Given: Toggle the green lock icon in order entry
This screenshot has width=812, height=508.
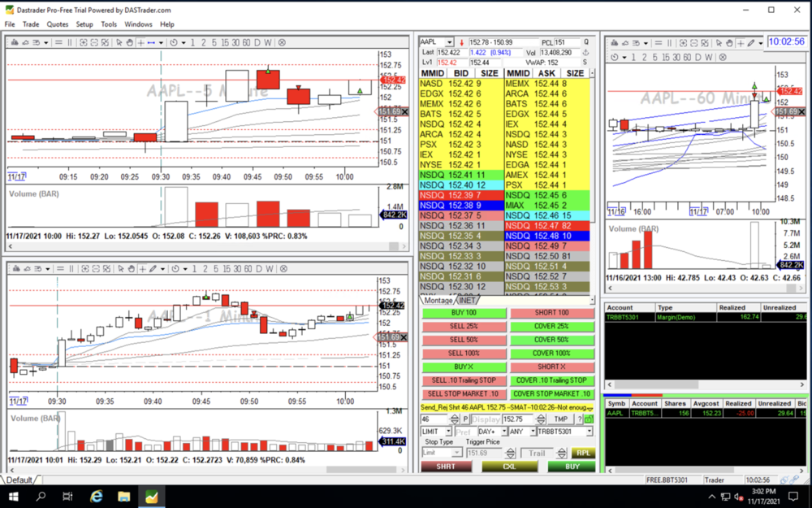Looking at the screenshot, I should click(x=589, y=419).
